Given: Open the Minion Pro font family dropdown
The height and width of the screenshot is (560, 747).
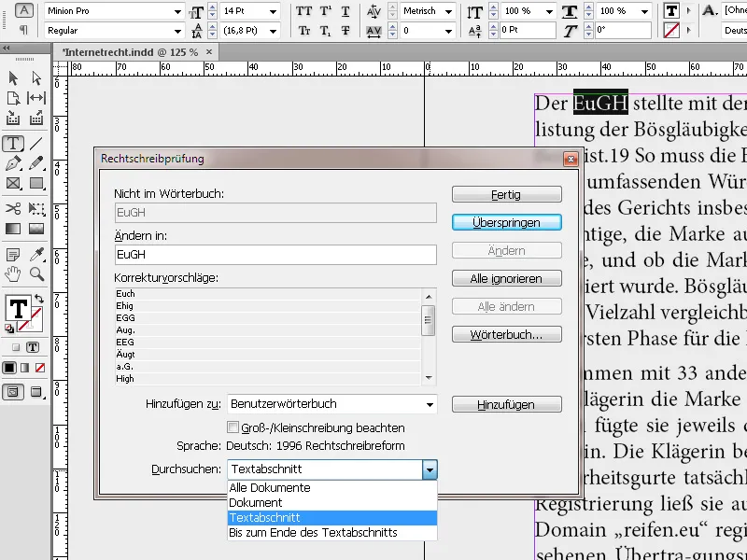Looking at the screenshot, I should coord(177,11).
